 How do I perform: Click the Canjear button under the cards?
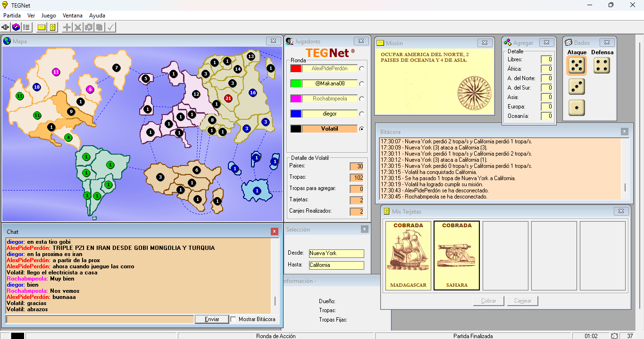(x=523, y=301)
